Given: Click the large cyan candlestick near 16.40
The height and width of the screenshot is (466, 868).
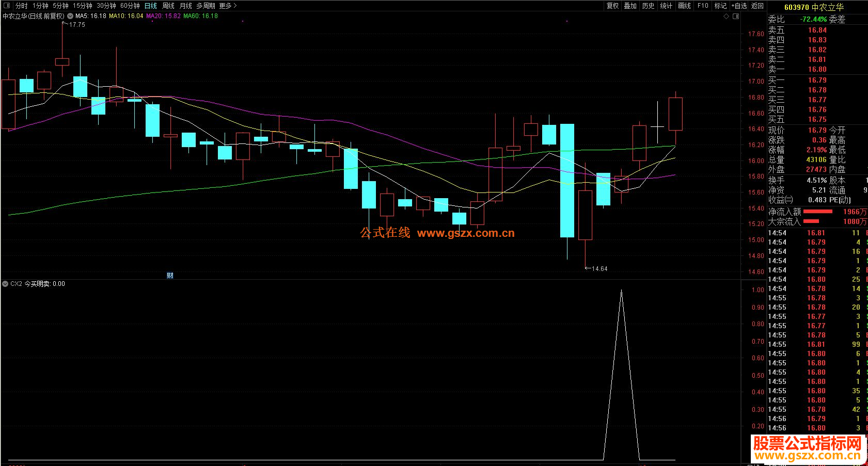Looking at the screenshot, I should (x=567, y=181).
